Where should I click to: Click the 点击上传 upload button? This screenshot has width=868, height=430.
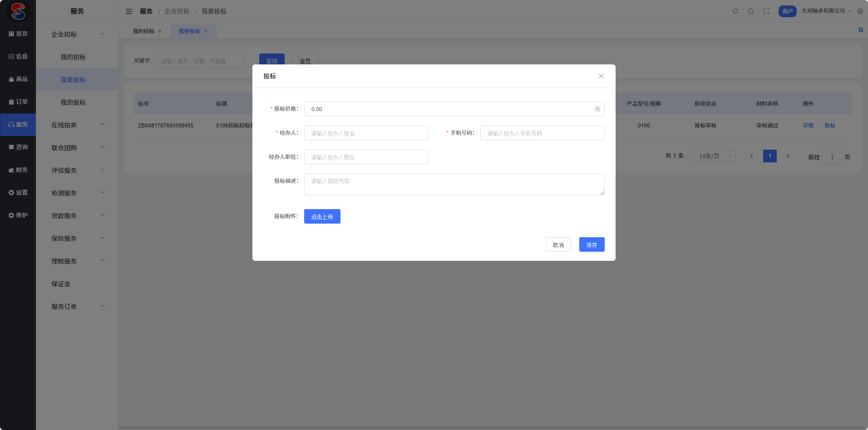[x=322, y=217]
